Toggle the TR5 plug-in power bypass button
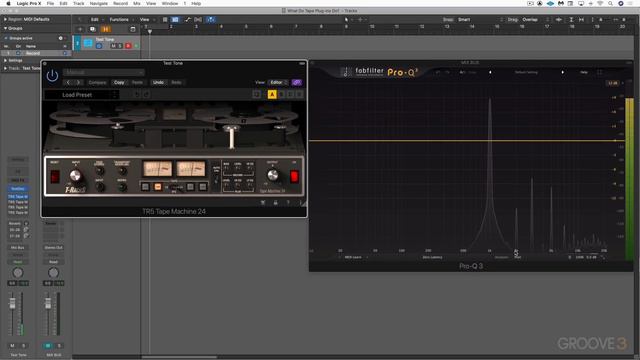Image resolution: width=640 pixels, height=360 pixels. [52, 76]
